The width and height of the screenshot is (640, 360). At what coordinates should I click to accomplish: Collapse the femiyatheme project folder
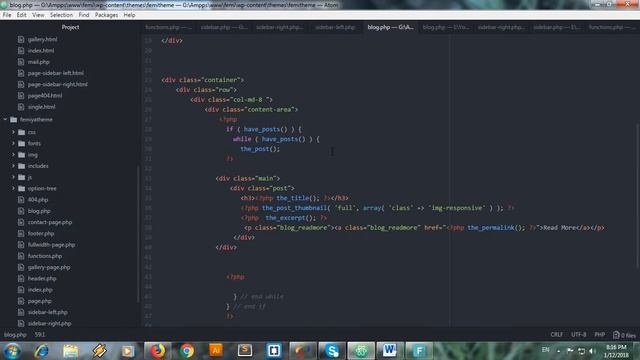pos(5,120)
